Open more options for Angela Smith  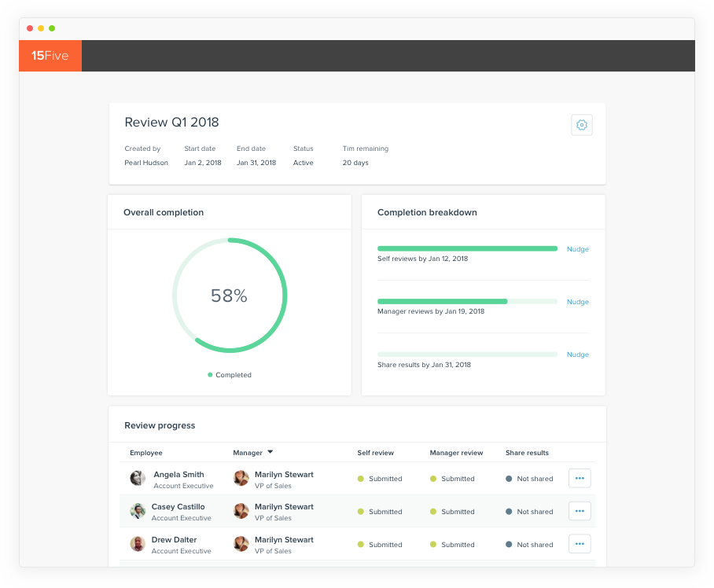point(580,478)
